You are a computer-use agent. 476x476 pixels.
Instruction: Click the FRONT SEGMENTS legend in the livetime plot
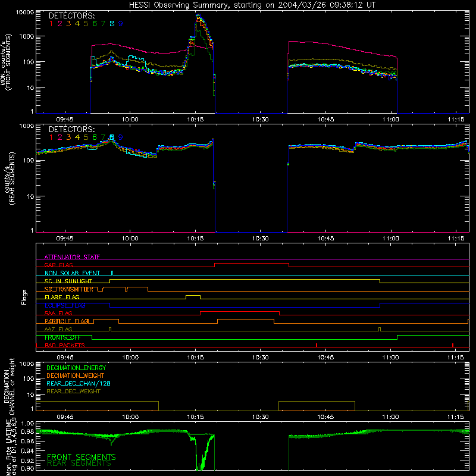[82, 457]
